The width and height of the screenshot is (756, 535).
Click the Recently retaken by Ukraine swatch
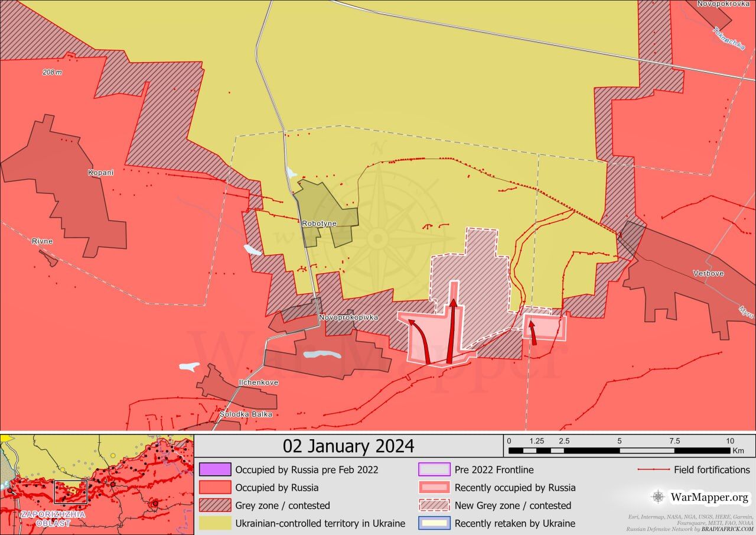[x=434, y=523]
